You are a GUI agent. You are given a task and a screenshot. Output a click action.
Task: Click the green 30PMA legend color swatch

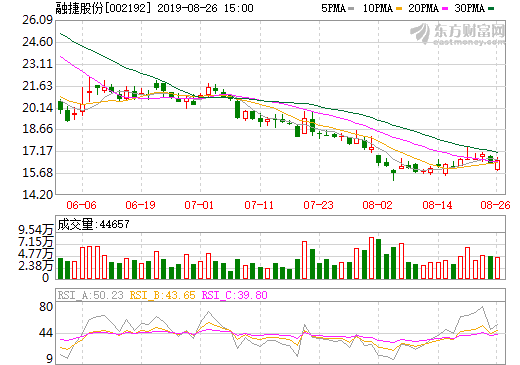(491, 8)
